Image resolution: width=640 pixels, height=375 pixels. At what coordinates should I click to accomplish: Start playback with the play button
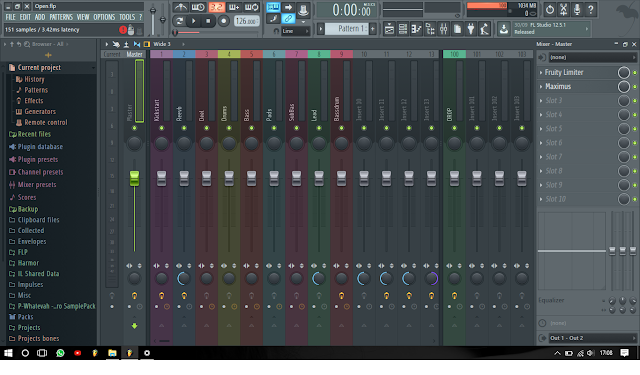194,21
